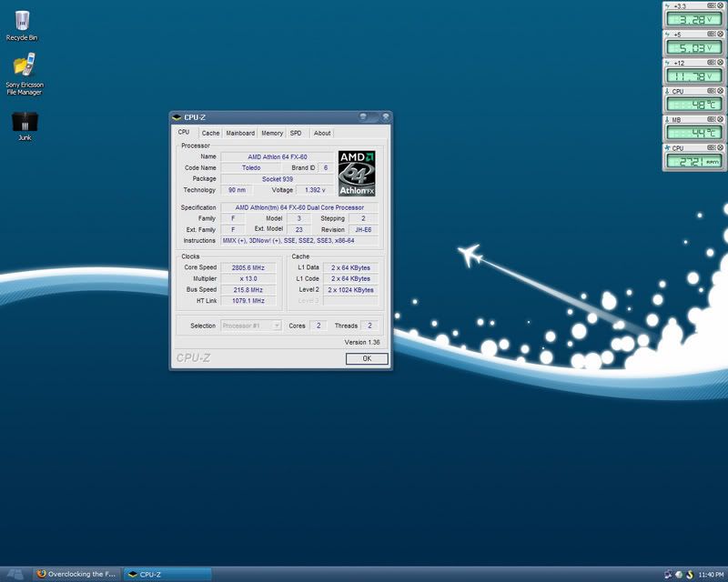Switch to the Cache tab
The image size is (728, 582).
(210, 133)
